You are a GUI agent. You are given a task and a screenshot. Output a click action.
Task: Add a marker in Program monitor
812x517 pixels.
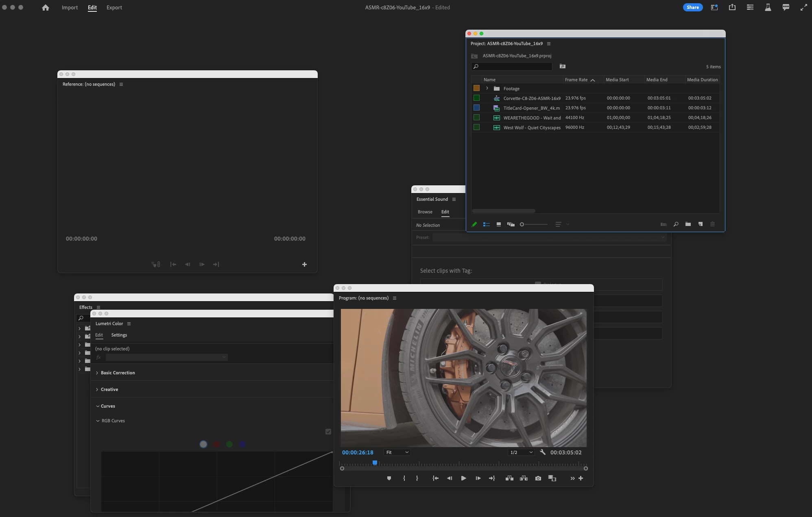389,478
